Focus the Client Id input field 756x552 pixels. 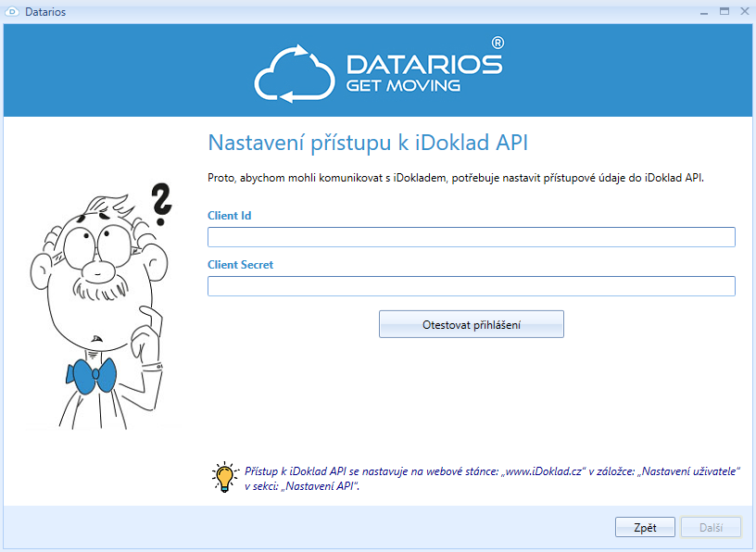pyautogui.click(x=471, y=237)
